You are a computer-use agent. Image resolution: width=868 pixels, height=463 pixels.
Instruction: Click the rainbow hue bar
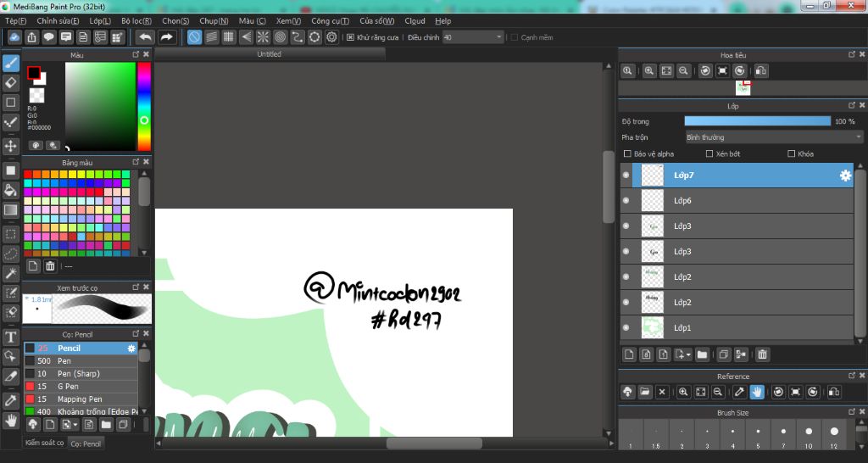point(144,106)
